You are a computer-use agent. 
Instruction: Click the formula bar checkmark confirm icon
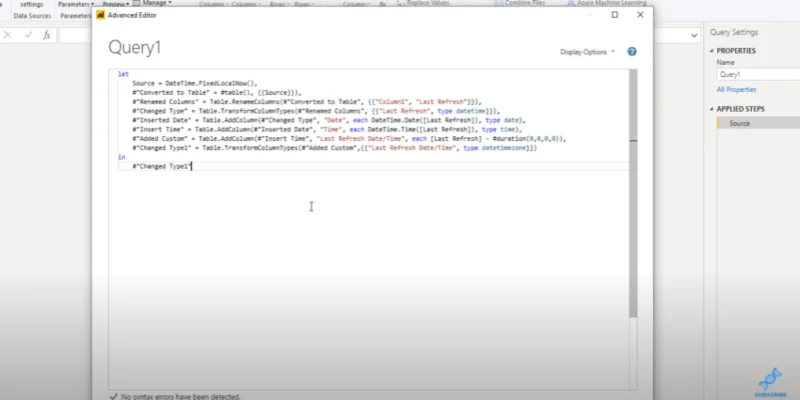[x=28, y=35]
